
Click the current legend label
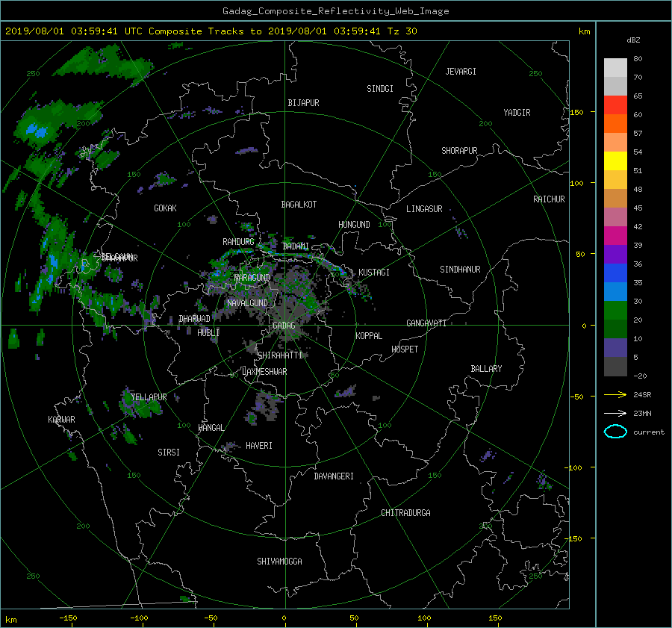[649, 432]
